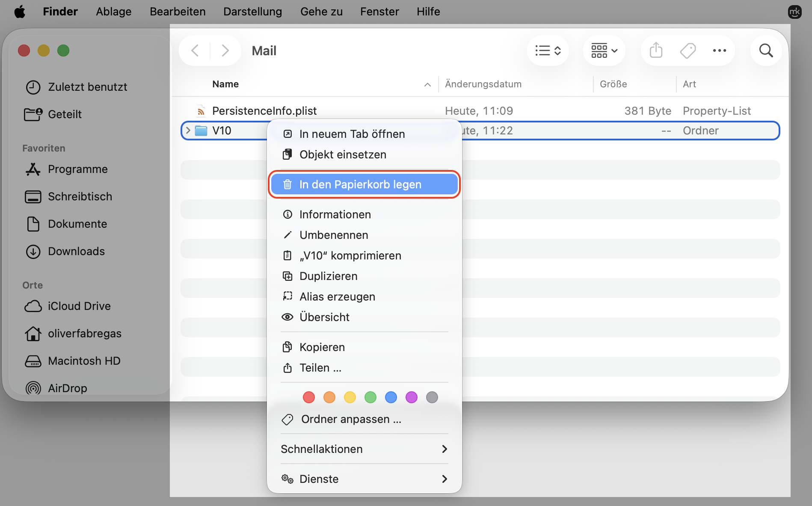Image resolution: width=812 pixels, height=506 pixels.
Task: Open the more actions ellipsis menu
Action: (720, 51)
